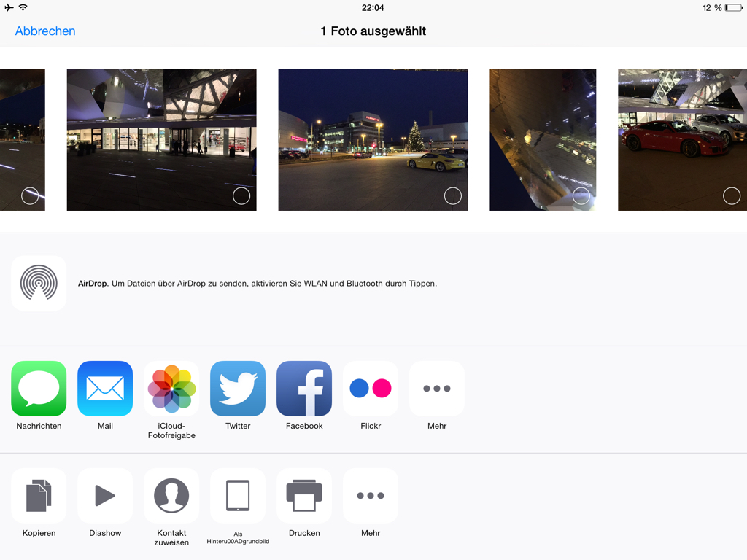This screenshot has height=560, width=747.
Task: Tap the 22:04 clock in status bar
Action: [x=373, y=7]
